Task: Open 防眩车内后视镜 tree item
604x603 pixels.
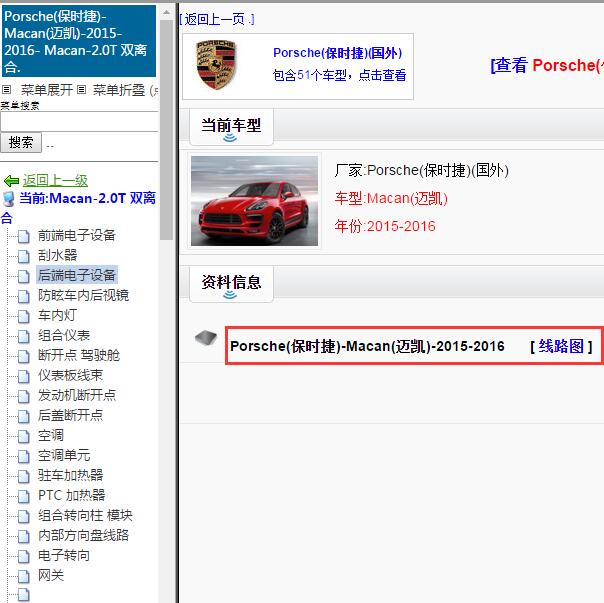Action: (x=83, y=295)
